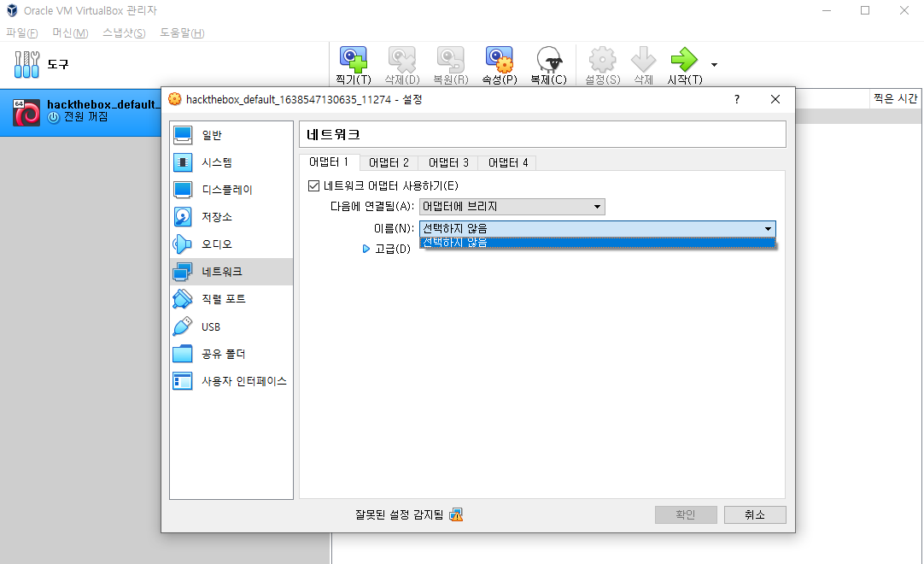Open the File (파일) menu

pyautogui.click(x=22, y=33)
